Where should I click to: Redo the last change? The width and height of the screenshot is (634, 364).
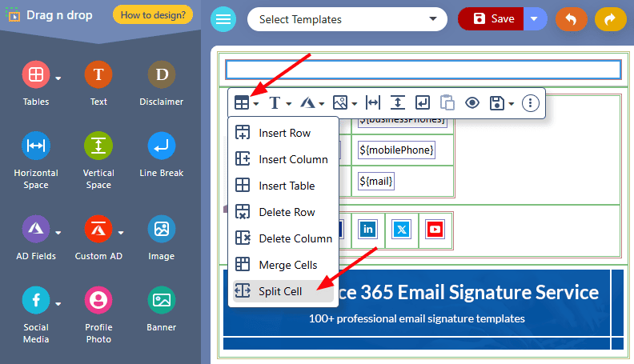[x=610, y=18]
